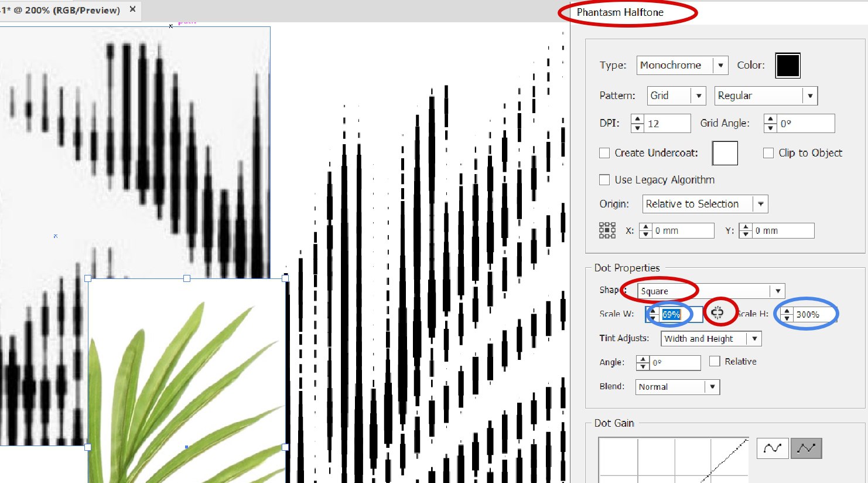Open the Origin dropdown showing Relative to Selection
The width and height of the screenshot is (868, 483).
tap(705, 204)
